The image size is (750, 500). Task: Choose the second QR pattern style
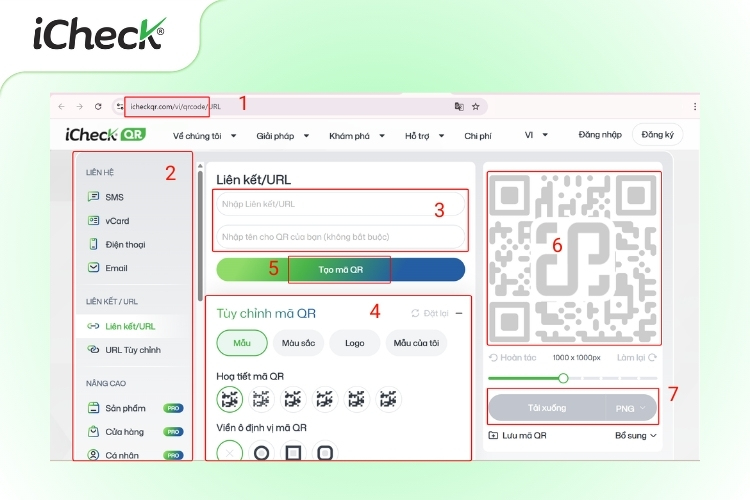coord(261,399)
